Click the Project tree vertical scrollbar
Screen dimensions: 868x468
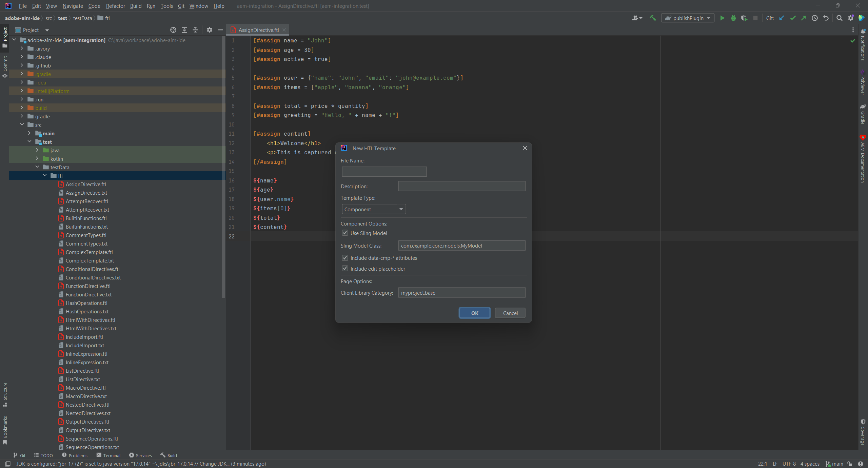pos(223,166)
